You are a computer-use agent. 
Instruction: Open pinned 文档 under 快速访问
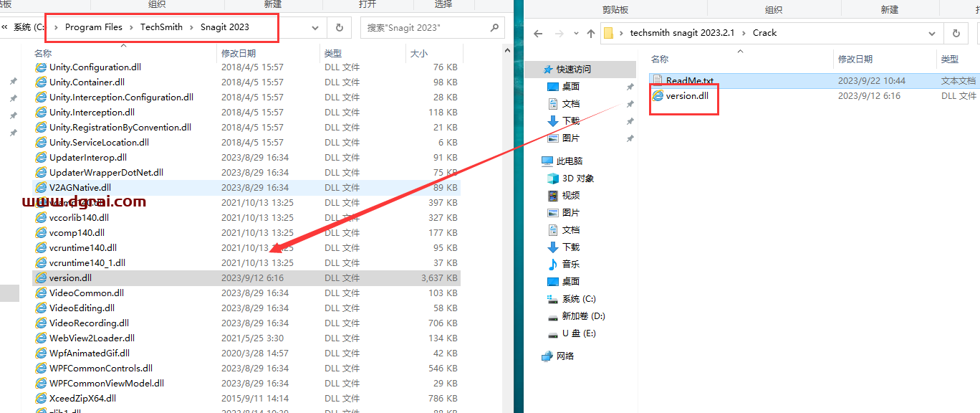[563, 104]
